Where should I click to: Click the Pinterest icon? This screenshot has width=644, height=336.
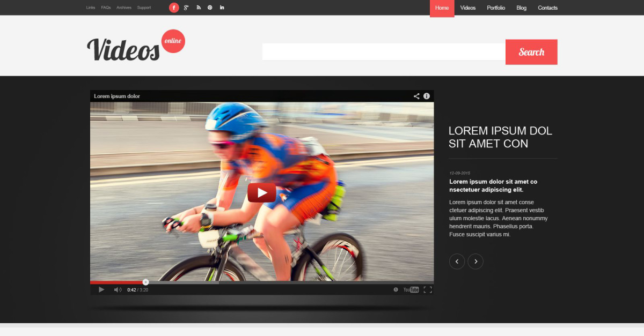point(210,8)
